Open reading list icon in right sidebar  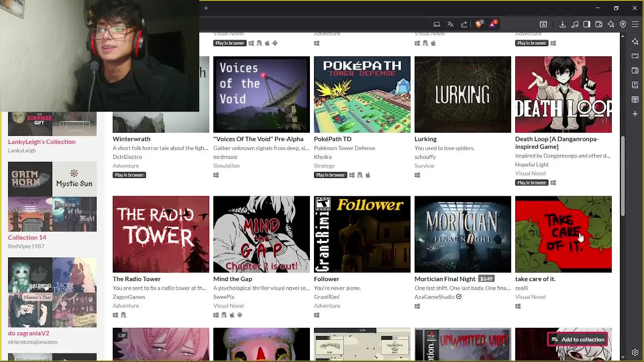click(x=635, y=100)
